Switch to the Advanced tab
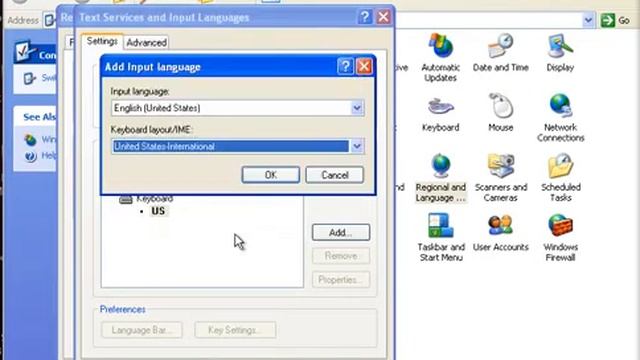This screenshot has height=360, width=640. tap(146, 42)
